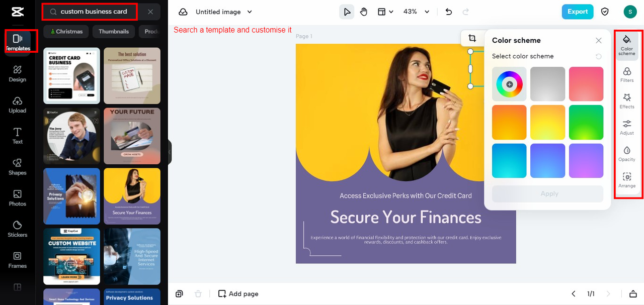
Task: Pick the green gradient color scheme
Action: 586,122
